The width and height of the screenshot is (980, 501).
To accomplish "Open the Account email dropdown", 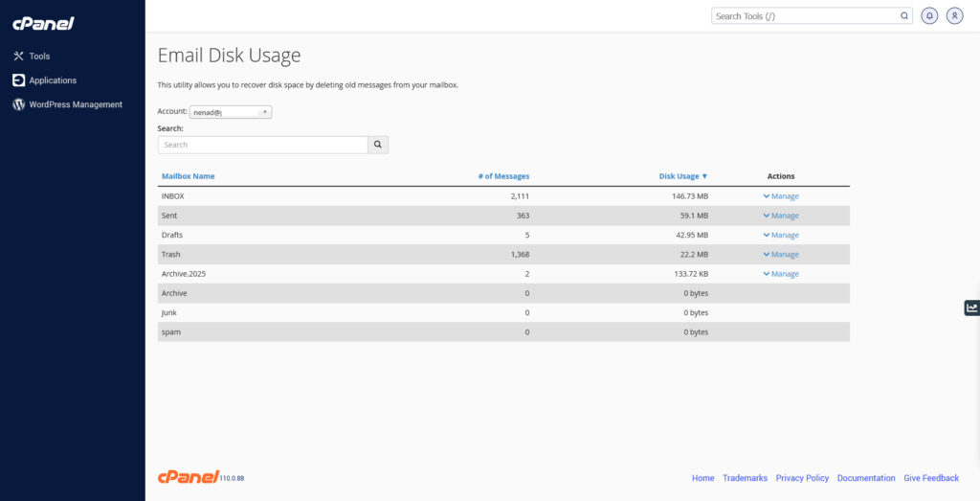I will click(x=231, y=112).
